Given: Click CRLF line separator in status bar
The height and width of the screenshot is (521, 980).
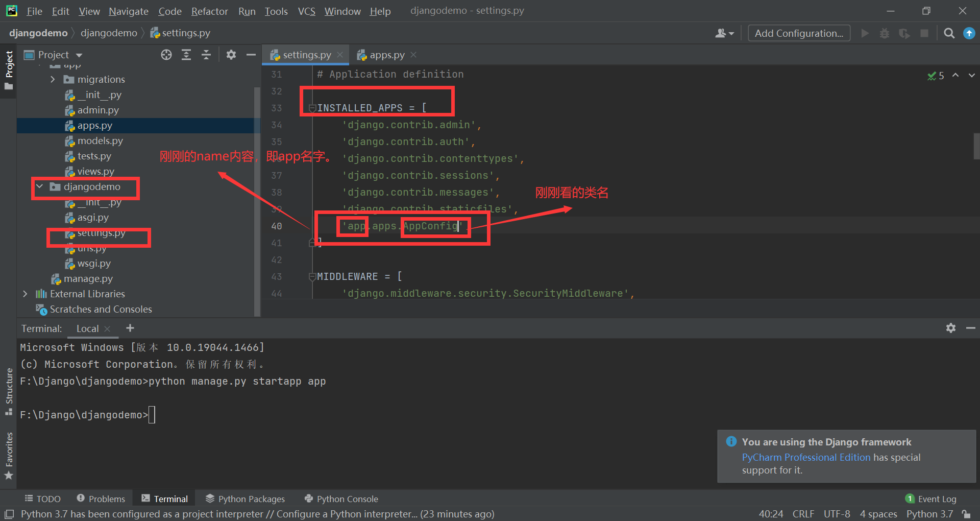Looking at the screenshot, I should coord(803,514).
